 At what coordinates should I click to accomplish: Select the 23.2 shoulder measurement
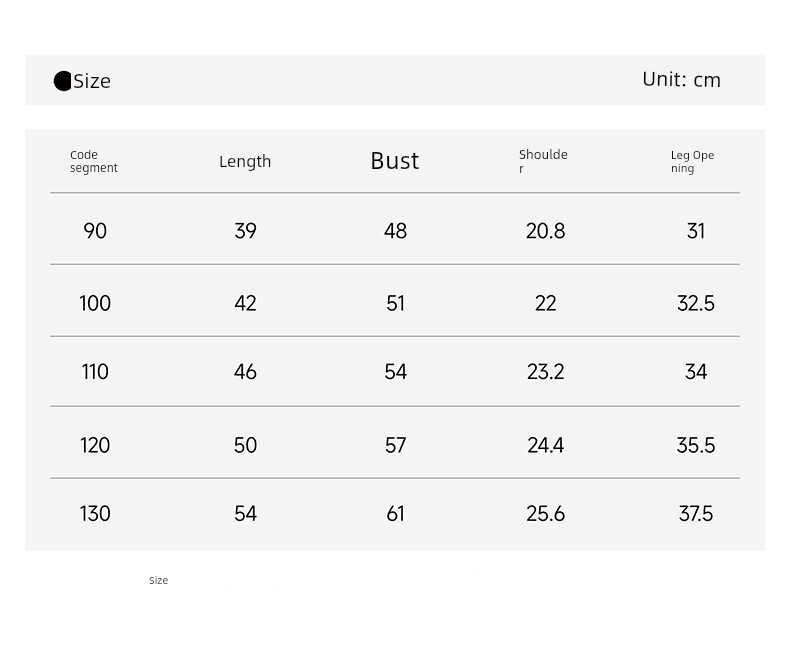click(546, 372)
